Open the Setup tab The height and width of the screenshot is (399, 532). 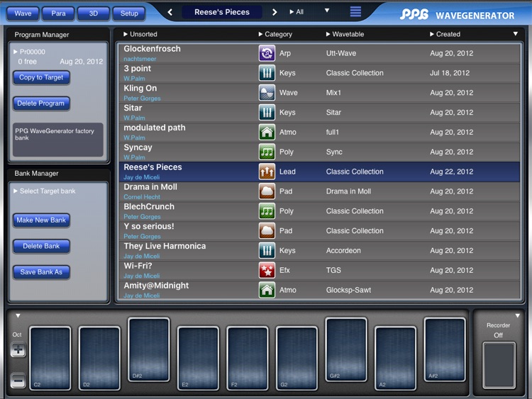(129, 13)
